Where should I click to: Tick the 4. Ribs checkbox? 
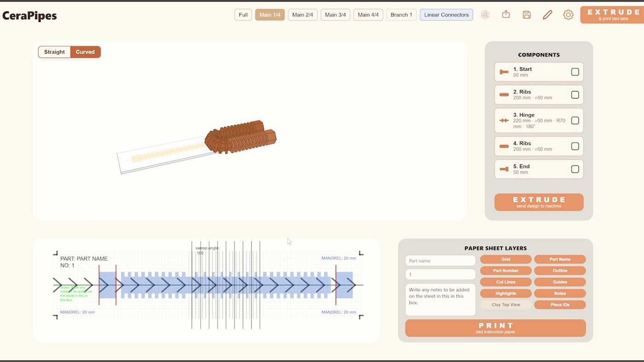pos(575,146)
